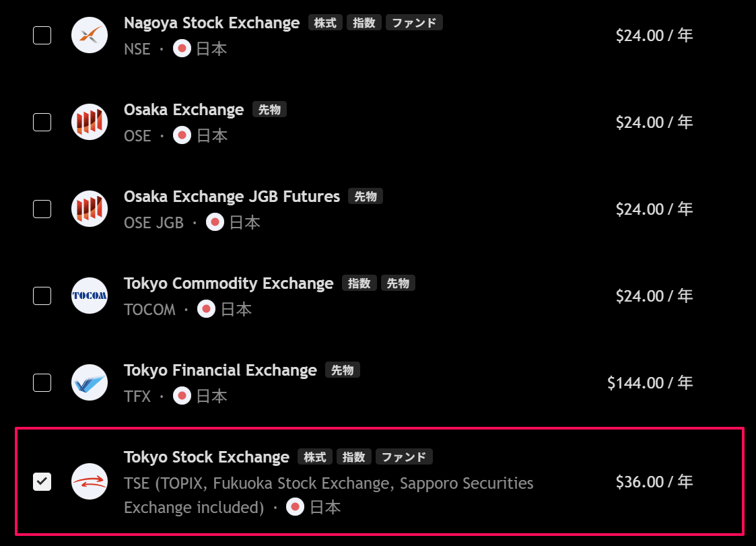756x546 pixels.
Task: Click the Nagoya Stock Exchange logo icon
Action: [x=90, y=35]
